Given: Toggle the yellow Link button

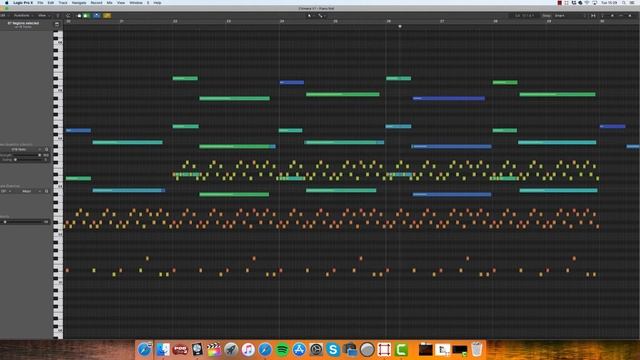Looking at the screenshot, I should tap(107, 16).
